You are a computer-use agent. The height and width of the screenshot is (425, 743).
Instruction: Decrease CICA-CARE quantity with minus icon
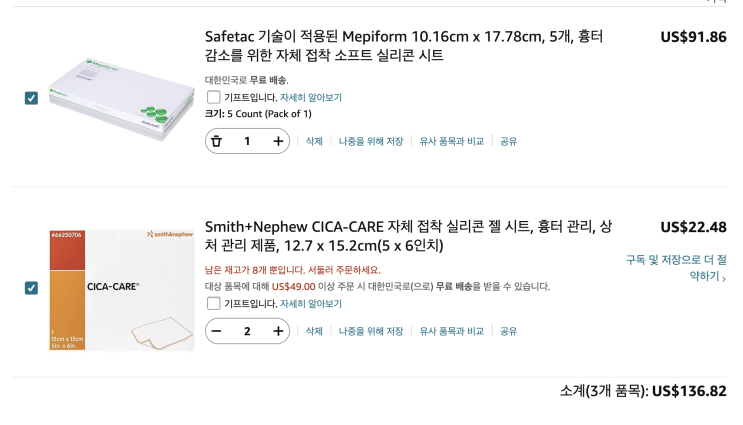pyautogui.click(x=216, y=331)
